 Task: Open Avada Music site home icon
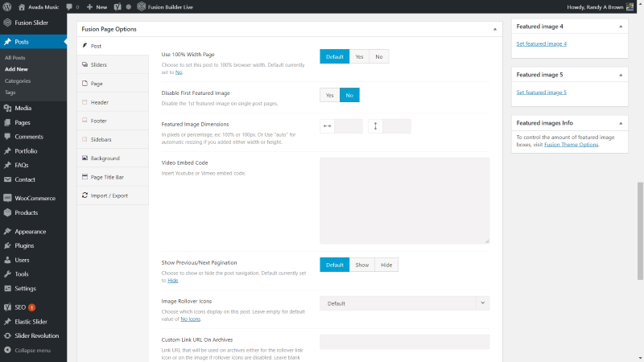tap(22, 6)
